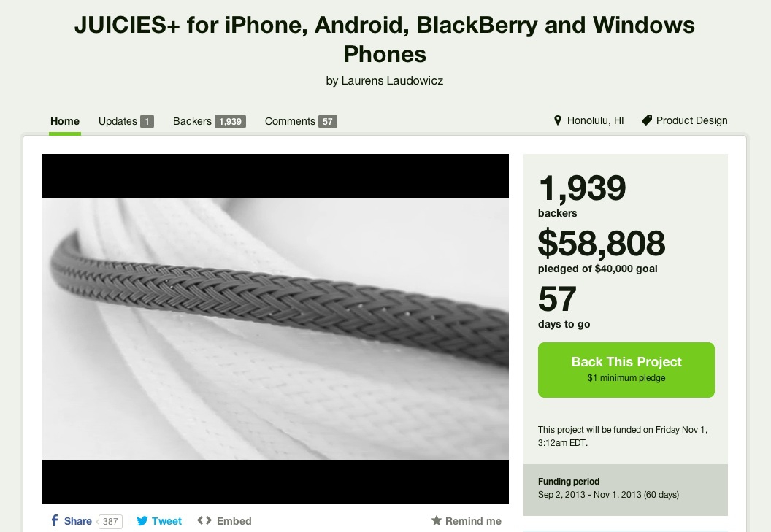Open the Comments tab
The height and width of the screenshot is (532, 771).
pyautogui.click(x=300, y=121)
